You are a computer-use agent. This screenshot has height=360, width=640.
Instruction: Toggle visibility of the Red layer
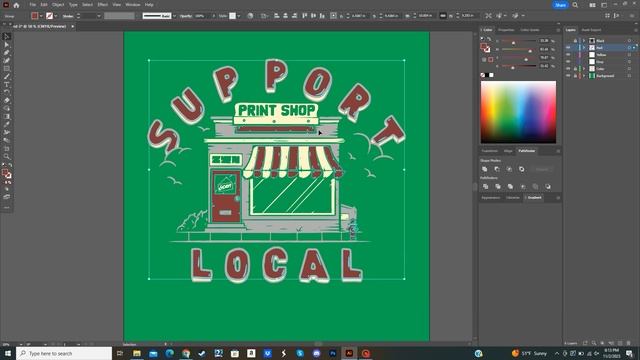tap(568, 48)
